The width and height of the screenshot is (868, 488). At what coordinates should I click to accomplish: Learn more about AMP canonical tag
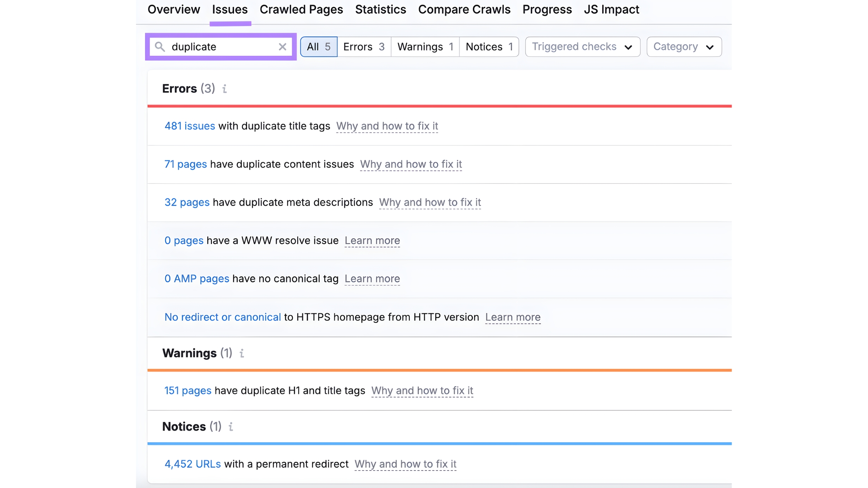click(372, 278)
